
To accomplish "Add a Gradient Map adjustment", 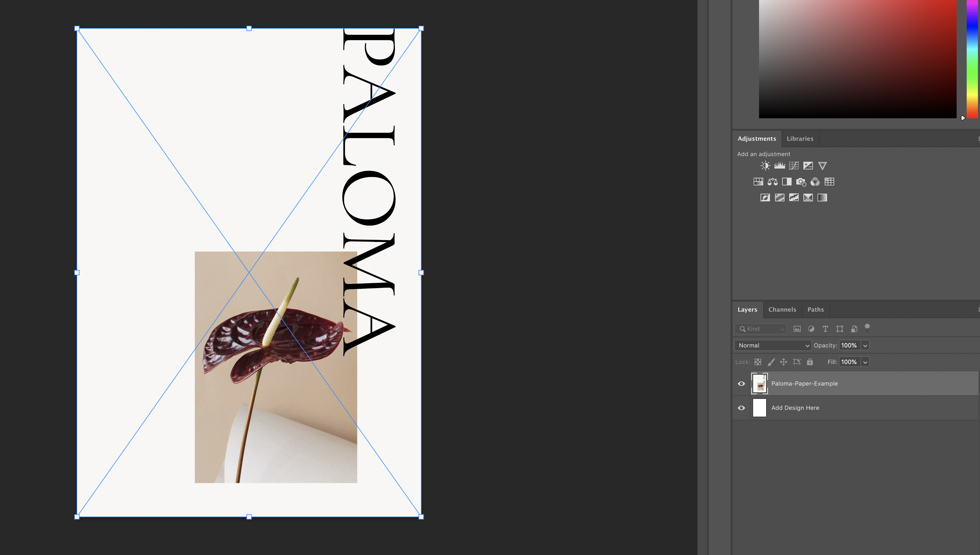I will click(x=822, y=198).
